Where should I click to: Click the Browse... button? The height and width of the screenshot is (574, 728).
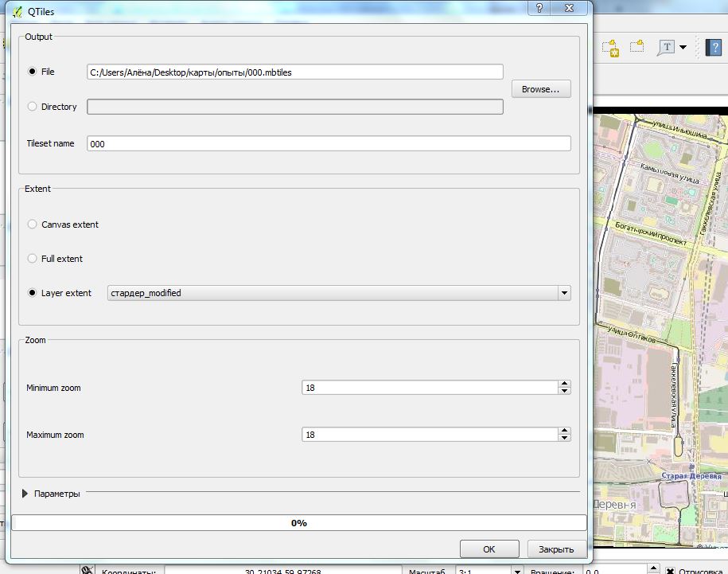pos(541,89)
